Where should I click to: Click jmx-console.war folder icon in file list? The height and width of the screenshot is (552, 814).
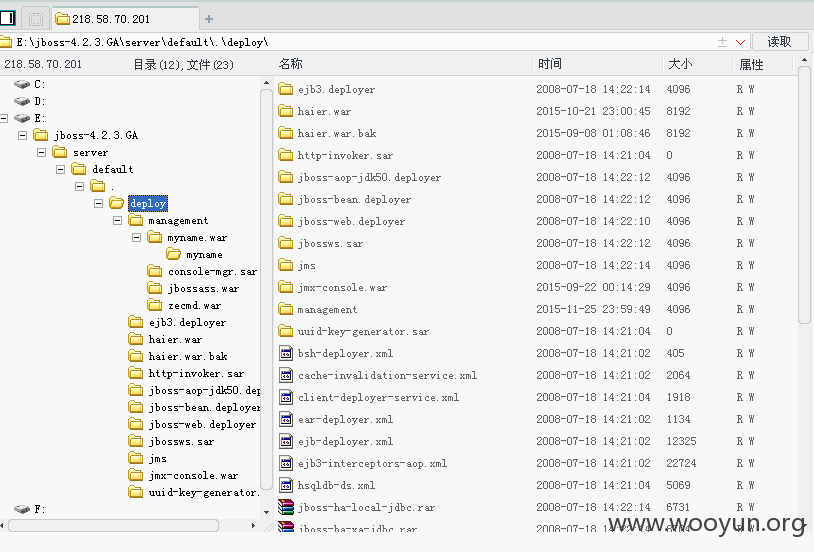tap(286, 287)
